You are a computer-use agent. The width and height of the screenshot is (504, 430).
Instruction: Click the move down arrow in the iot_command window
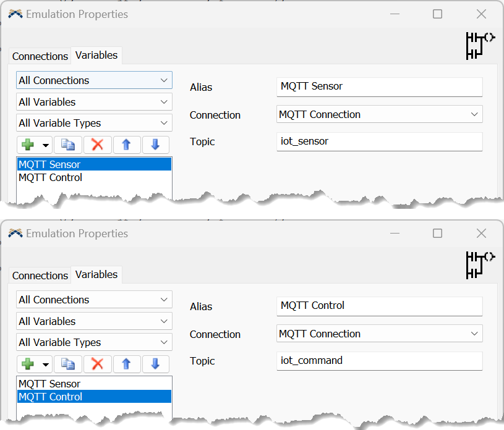[155, 364]
